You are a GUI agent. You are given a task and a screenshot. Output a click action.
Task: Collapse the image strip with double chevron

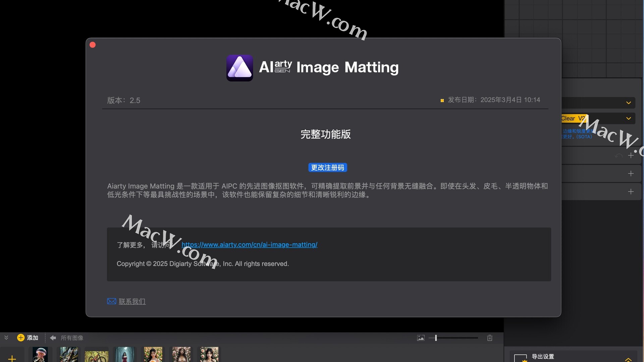tap(6, 338)
